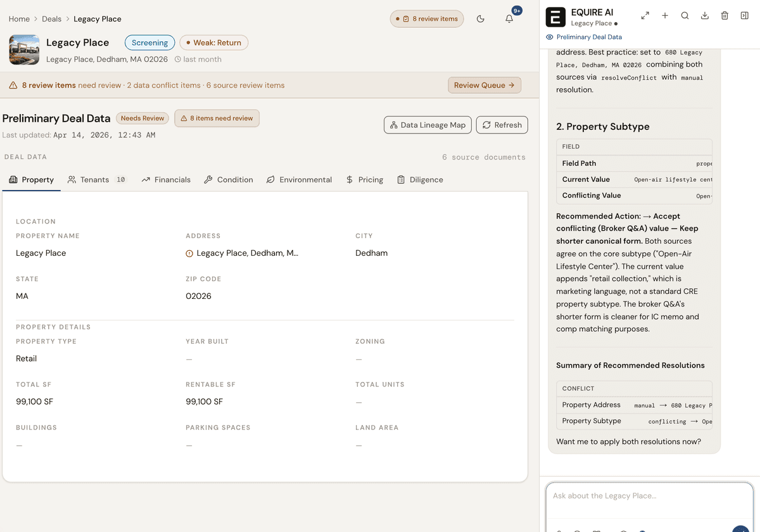Switch to the Diligence tab

[420, 180]
